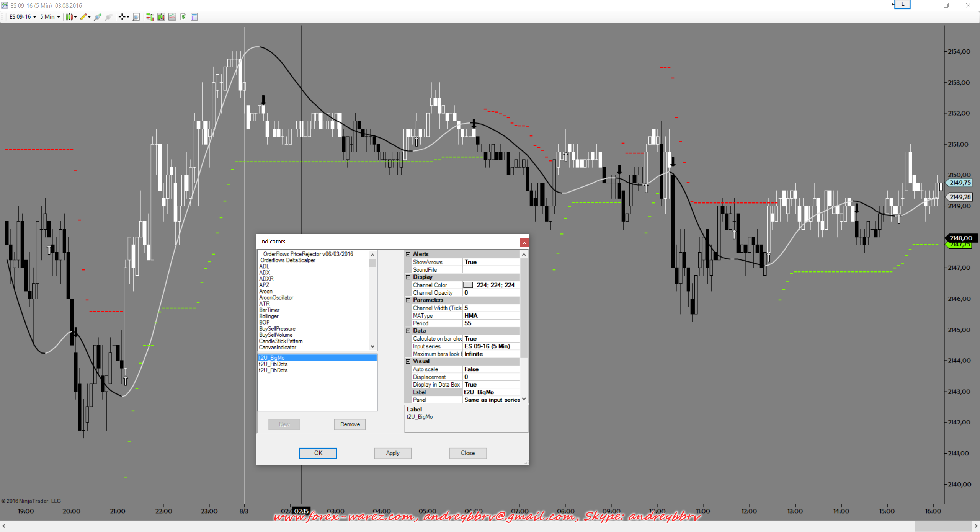Open the Indicators toolbar icon
This screenshot has width=980, height=532.
172,17
